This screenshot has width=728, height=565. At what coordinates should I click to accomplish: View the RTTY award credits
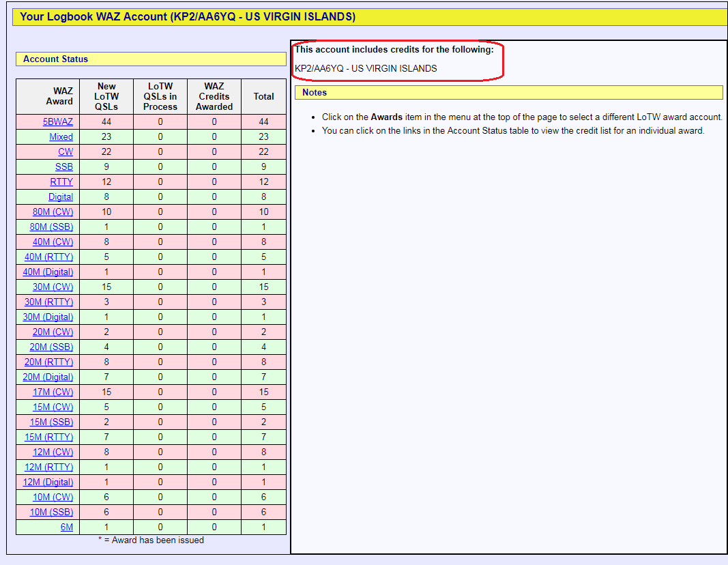[x=61, y=182]
